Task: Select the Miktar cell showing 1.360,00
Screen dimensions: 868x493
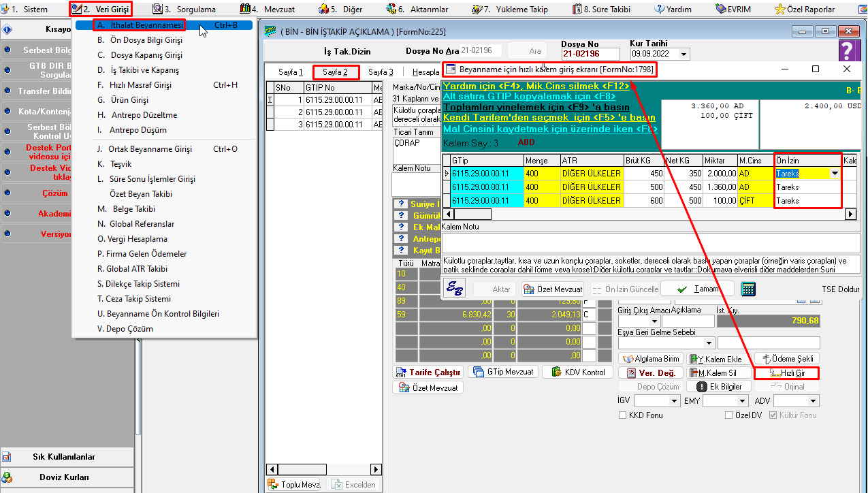Action: 720,187
